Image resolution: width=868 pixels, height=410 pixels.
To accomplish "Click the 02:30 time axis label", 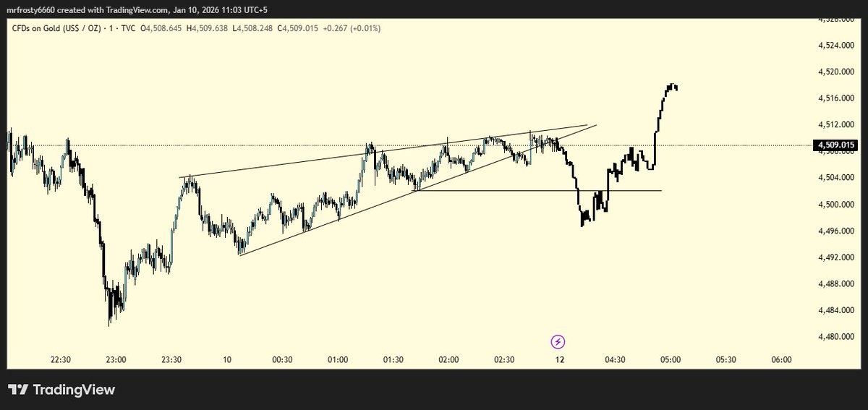I will point(504,359).
